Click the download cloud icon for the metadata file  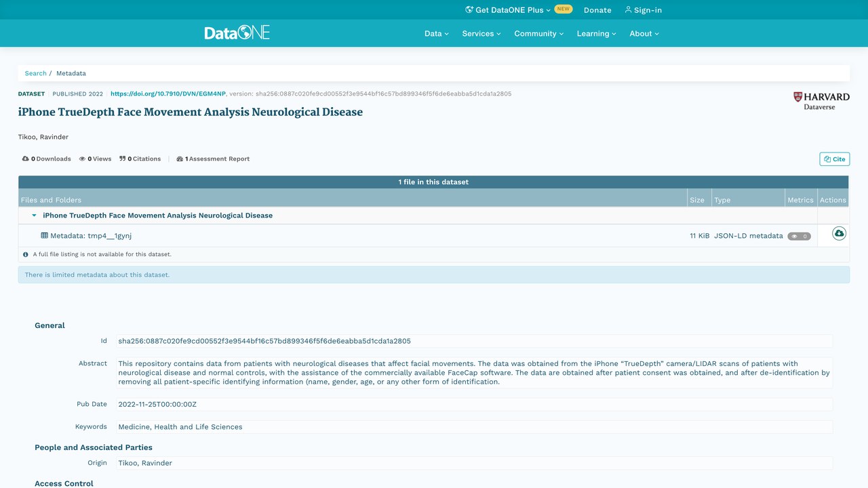tap(839, 234)
